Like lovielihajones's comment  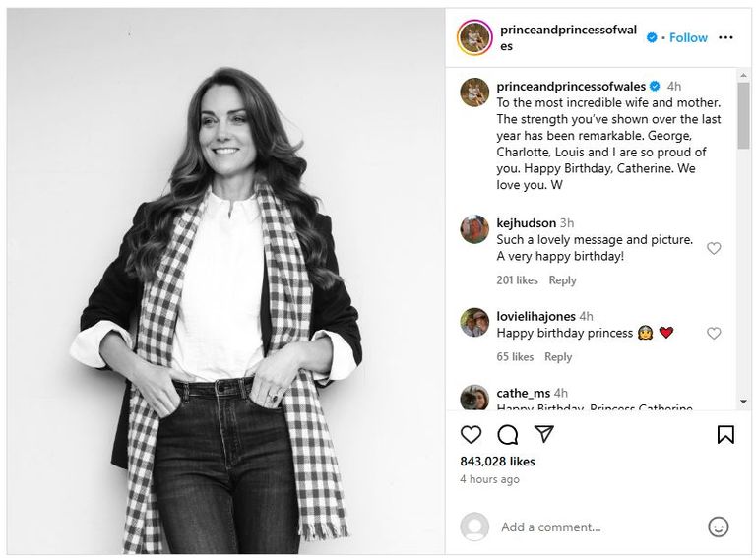click(x=714, y=333)
